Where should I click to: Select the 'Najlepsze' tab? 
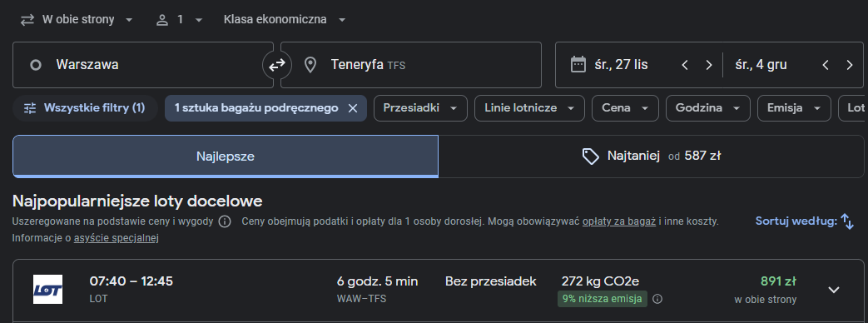(x=226, y=157)
